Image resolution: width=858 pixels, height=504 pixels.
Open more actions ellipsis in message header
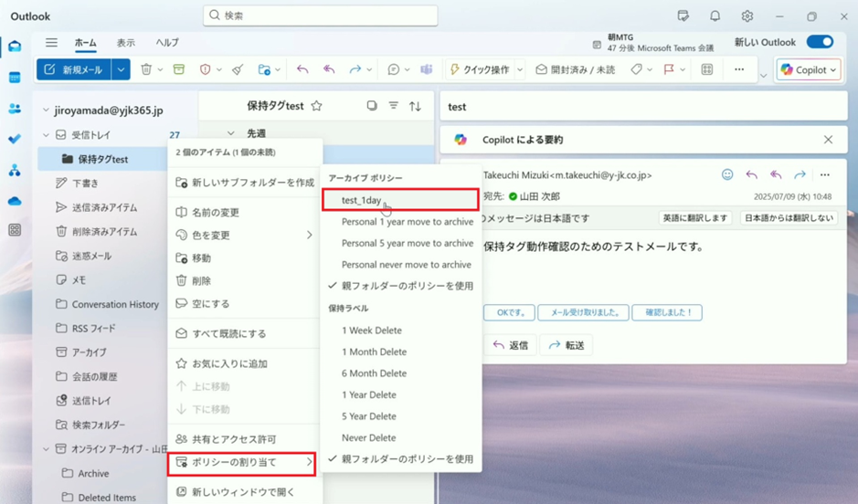[824, 175]
